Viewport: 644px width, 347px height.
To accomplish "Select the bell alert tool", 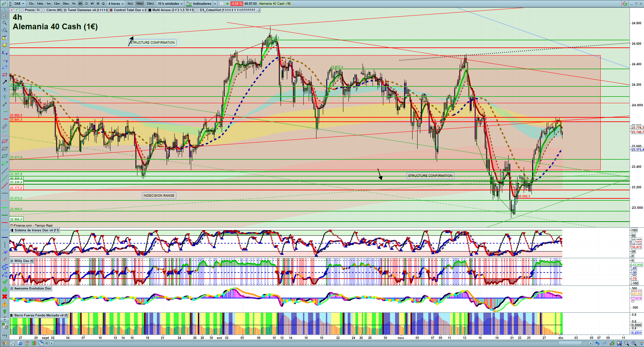I will 5,45.
